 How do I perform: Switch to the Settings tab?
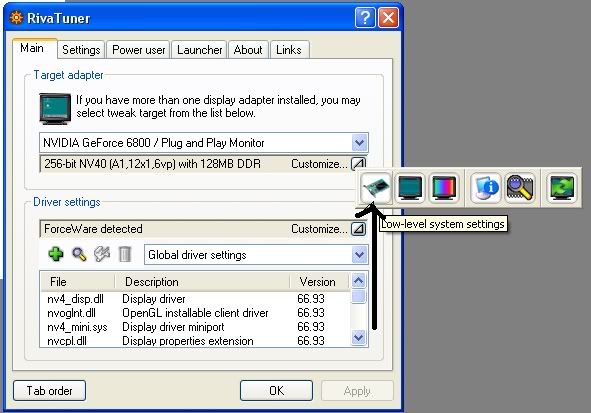(81, 50)
